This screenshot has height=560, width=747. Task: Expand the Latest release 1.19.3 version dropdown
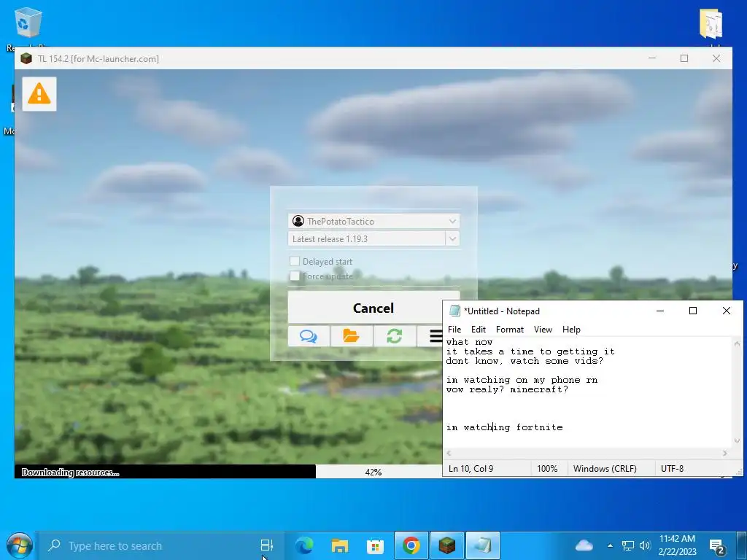point(452,238)
